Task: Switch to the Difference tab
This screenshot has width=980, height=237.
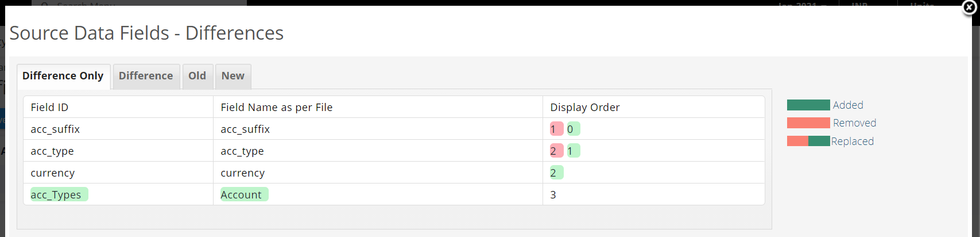Action: 146,76
